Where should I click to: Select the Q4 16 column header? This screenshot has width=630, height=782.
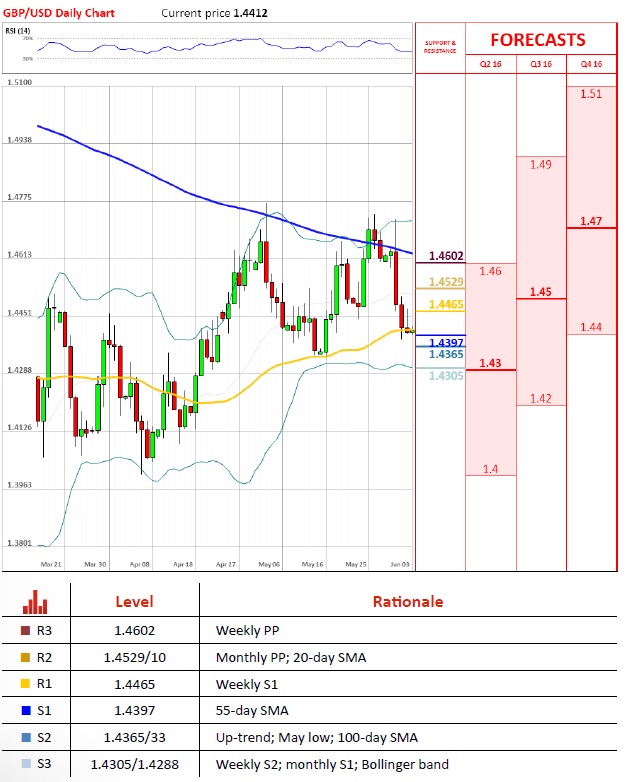tap(592, 64)
